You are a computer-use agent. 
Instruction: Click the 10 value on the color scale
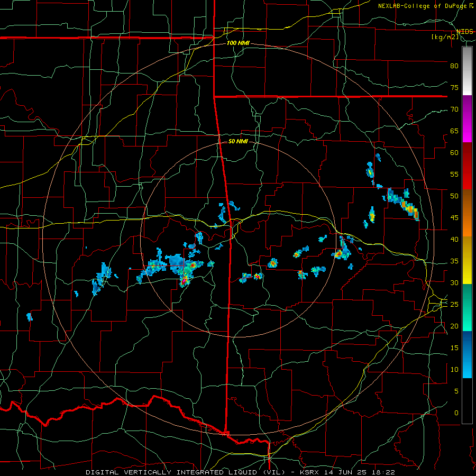pos(454,370)
